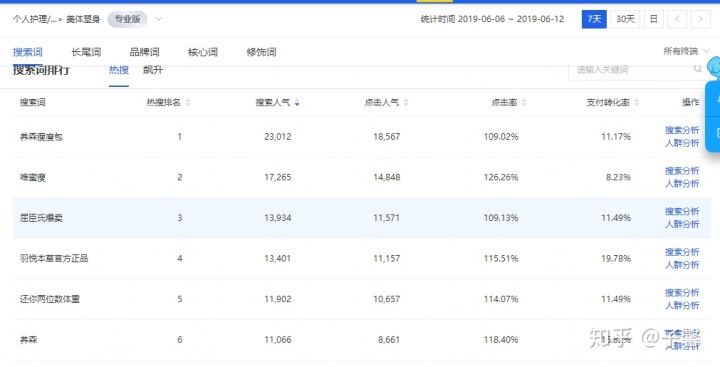720x367 pixels.
Task: Sort by 热搜排名 column arrows
Action: point(188,102)
